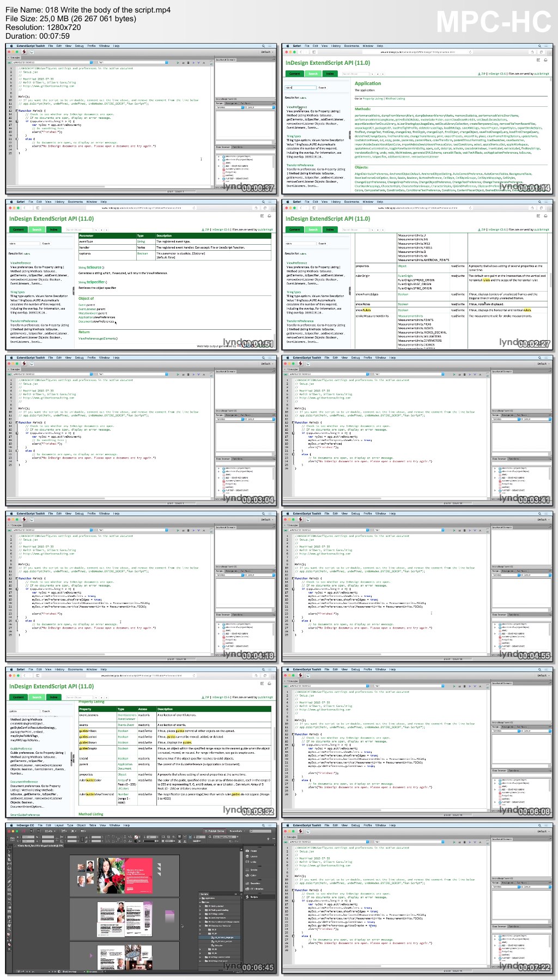
Task: Open the Bookmarks menu in the 00:01:14 frame
Action: click(351, 46)
